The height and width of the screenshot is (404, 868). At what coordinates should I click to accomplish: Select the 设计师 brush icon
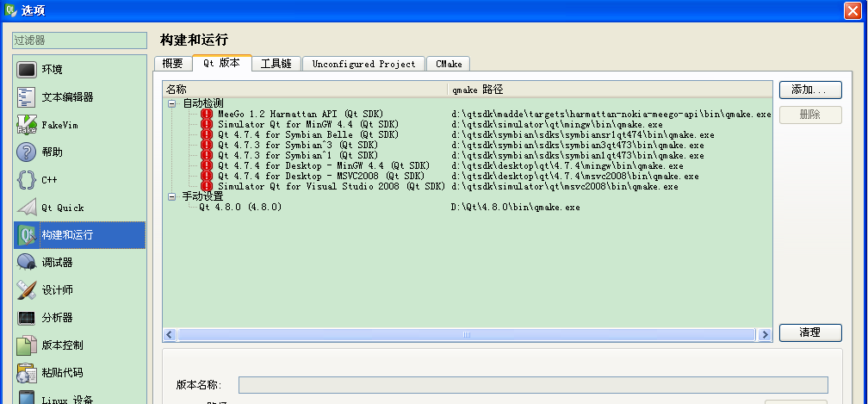[x=27, y=290]
